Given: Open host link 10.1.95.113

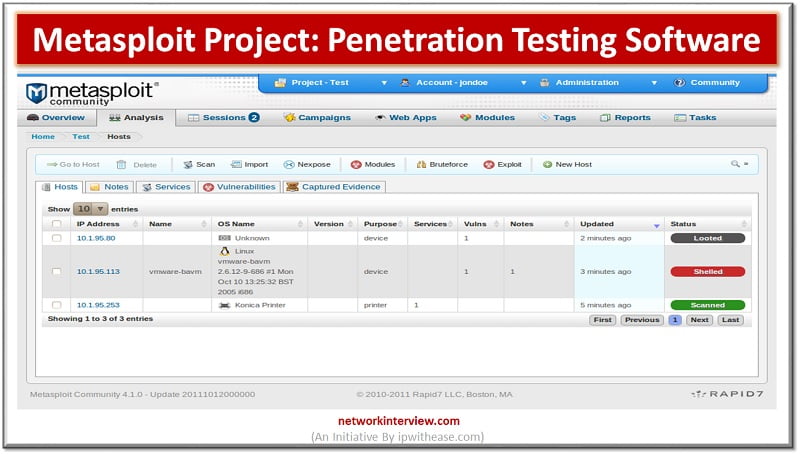Looking at the screenshot, I should (x=98, y=271).
